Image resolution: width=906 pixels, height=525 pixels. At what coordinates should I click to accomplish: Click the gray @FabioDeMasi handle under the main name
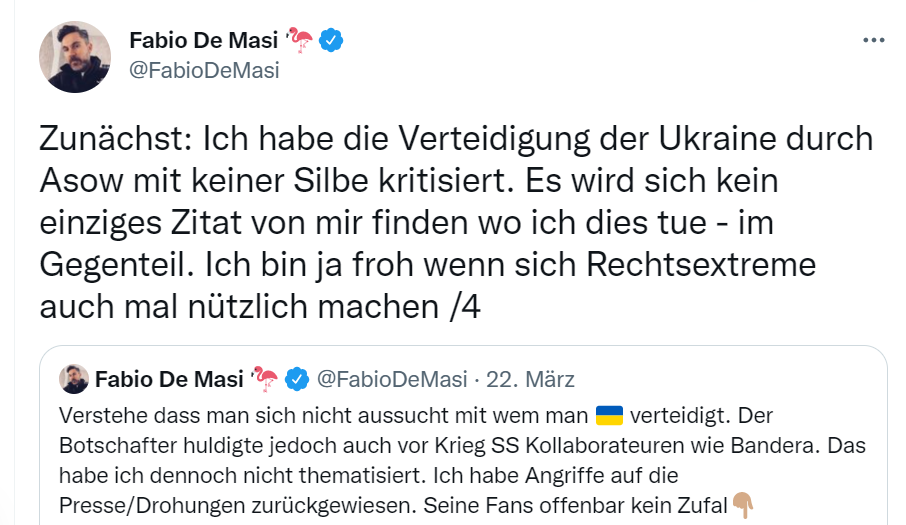204,70
